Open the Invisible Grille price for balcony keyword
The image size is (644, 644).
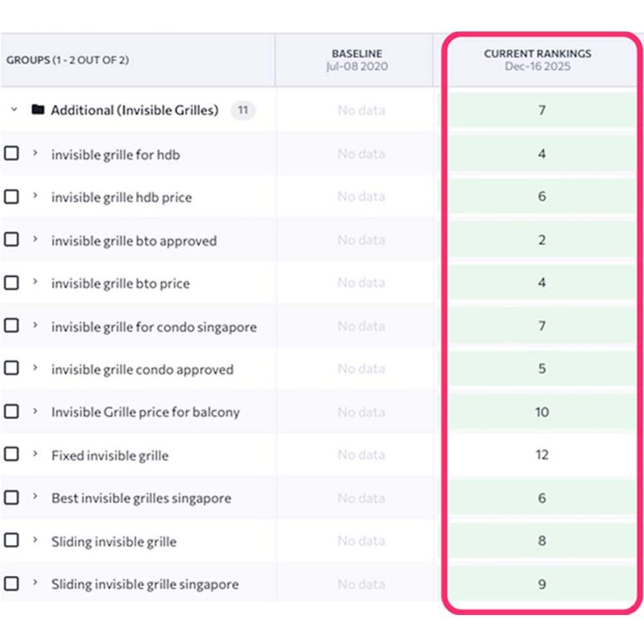(x=145, y=412)
